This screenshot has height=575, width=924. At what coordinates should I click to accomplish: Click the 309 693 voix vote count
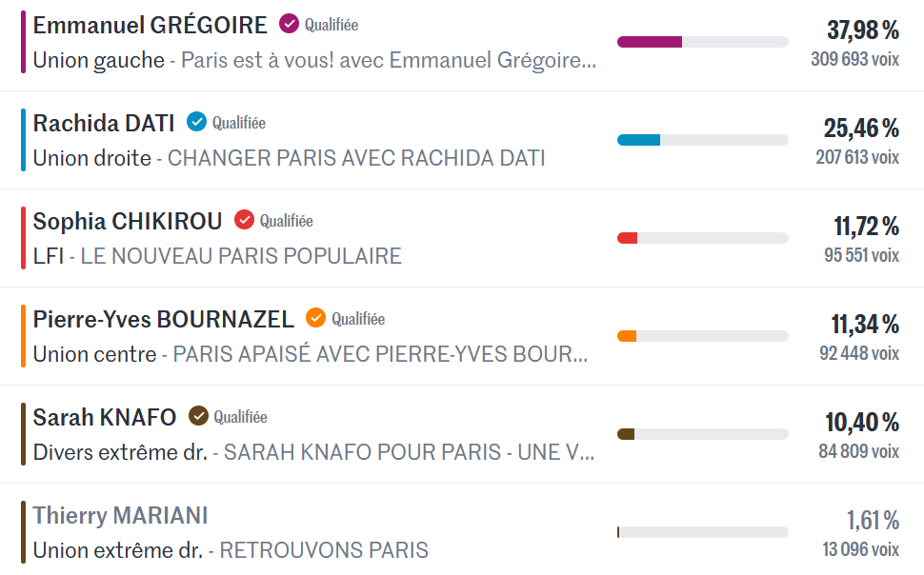pos(854,59)
